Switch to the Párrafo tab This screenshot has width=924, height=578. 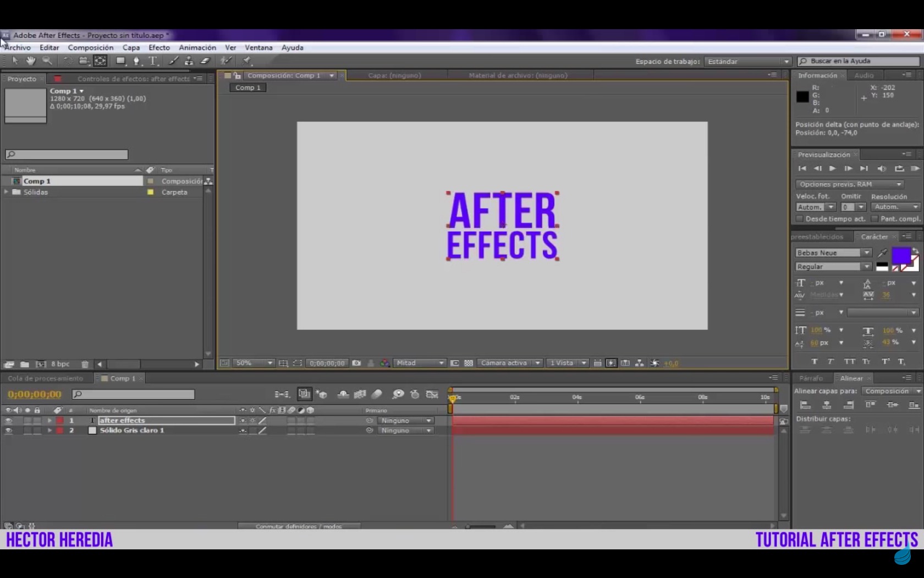(811, 378)
